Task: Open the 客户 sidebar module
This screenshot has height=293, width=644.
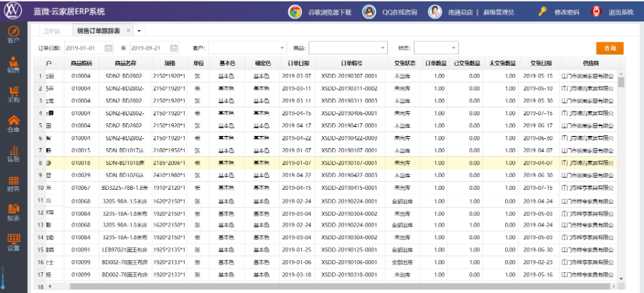Action: (14, 35)
